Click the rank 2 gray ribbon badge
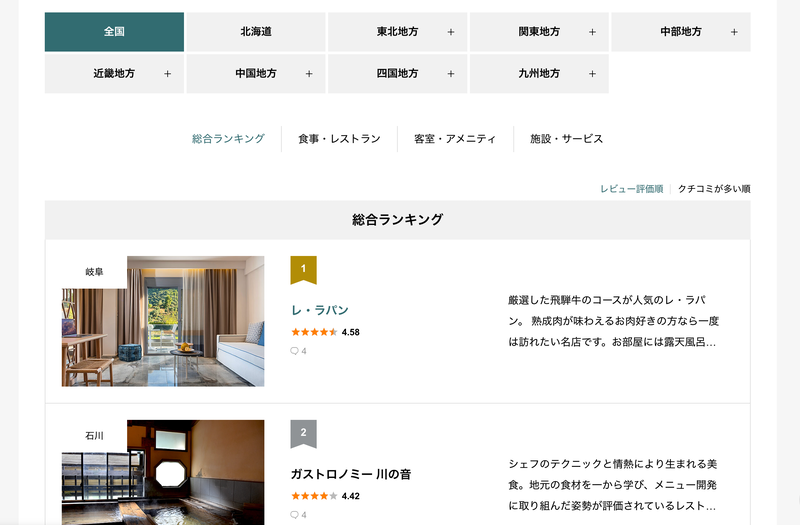Viewport: 800px width, 525px height. [x=304, y=434]
